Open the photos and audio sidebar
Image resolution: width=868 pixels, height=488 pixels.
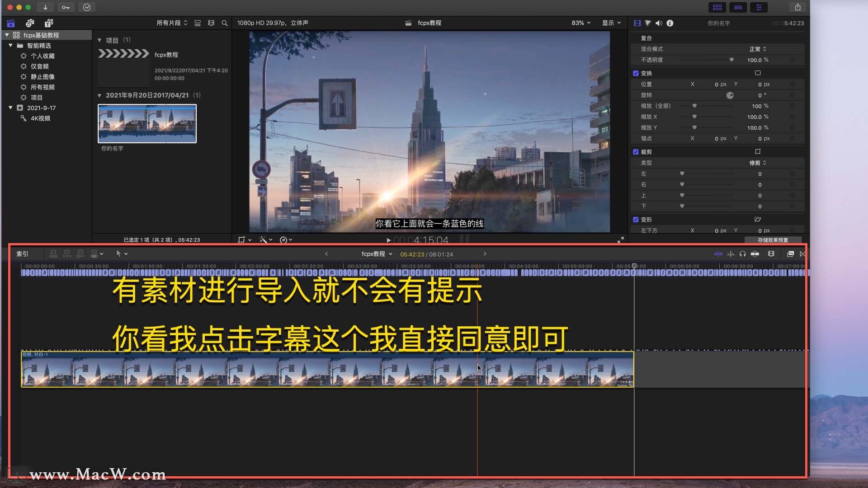30,23
